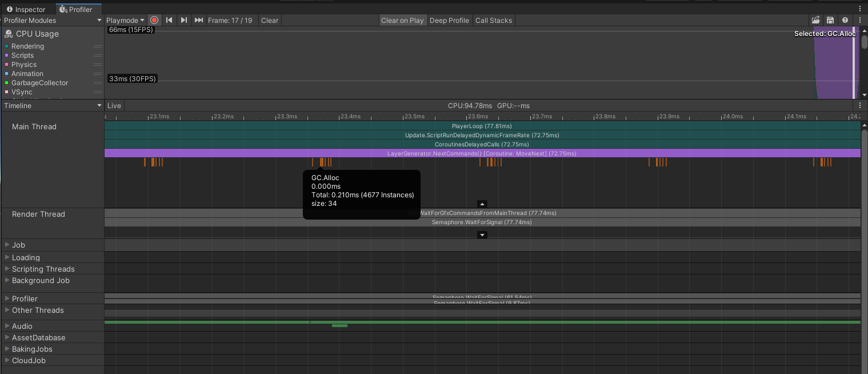Enable Call Stacks collection
868x374 pixels.
click(493, 20)
